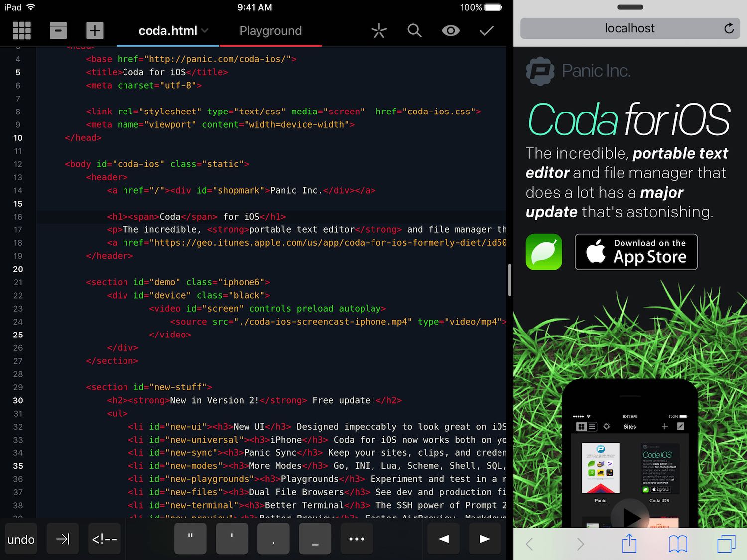Tap the checkmark done icon
Image resolution: width=747 pixels, height=560 pixels.
(486, 31)
